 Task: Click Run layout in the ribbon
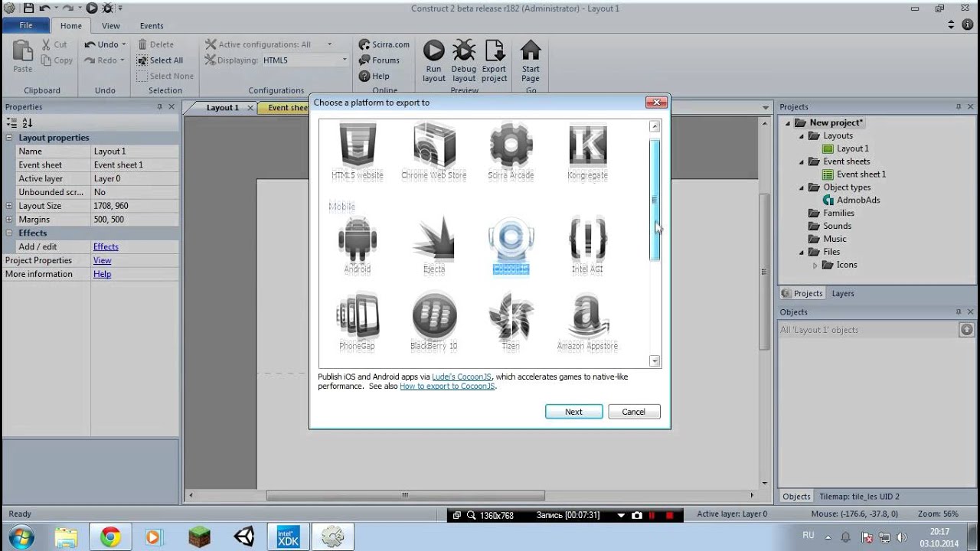tap(433, 60)
